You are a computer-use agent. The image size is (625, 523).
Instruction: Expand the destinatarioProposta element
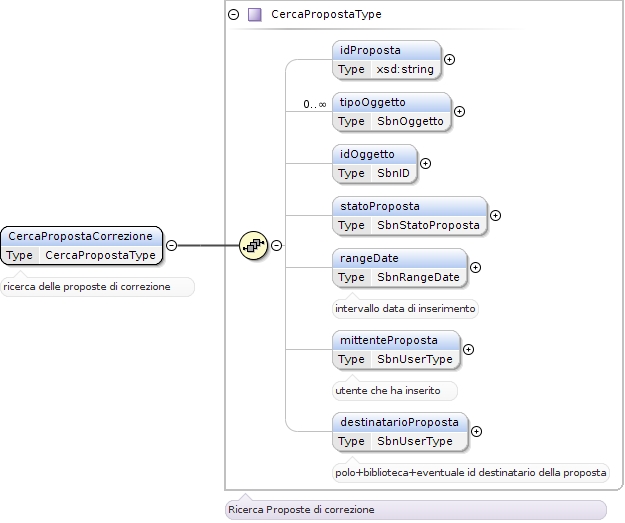476,432
